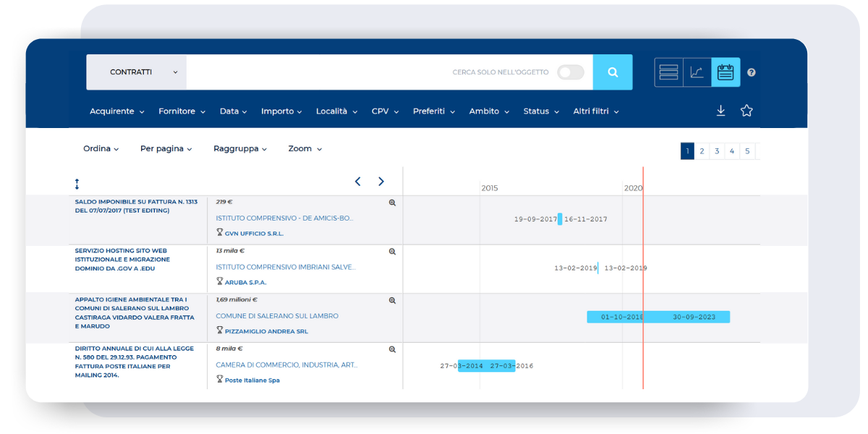Click the star favorites icon
Screen dimensions: 868x434
pos(746,111)
